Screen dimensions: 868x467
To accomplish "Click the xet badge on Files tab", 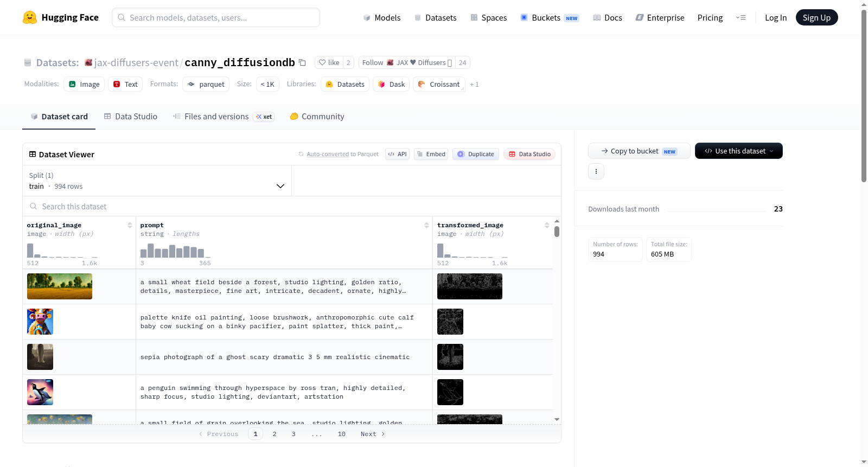I will pyautogui.click(x=264, y=117).
